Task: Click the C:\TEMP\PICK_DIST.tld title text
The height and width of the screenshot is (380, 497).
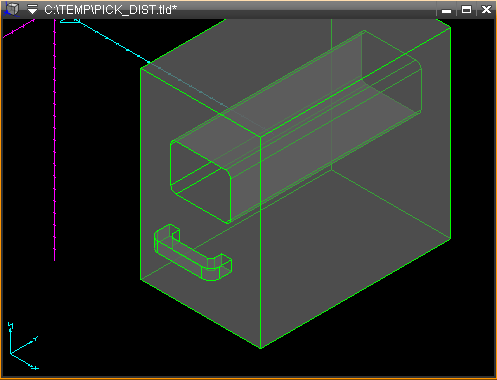Action: 110,10
